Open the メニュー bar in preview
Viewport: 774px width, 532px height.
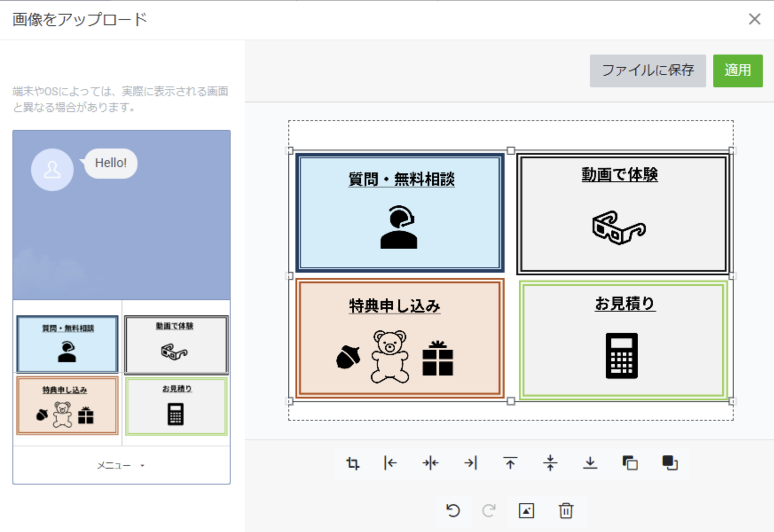[122, 465]
